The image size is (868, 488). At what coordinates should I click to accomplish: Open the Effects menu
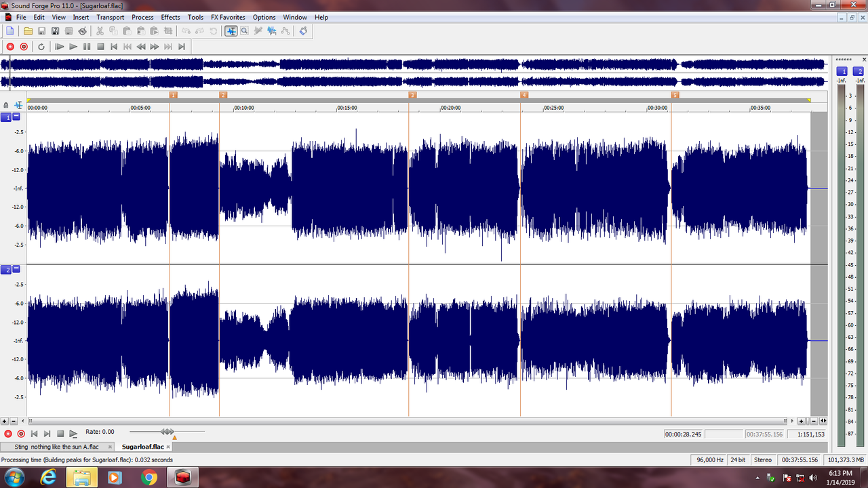coord(170,17)
